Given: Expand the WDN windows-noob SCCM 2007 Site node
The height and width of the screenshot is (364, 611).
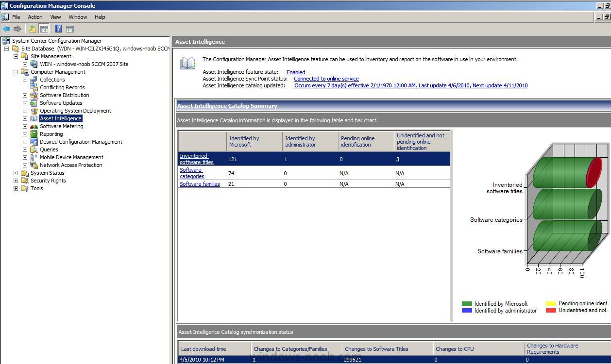Looking at the screenshot, I should pyautogui.click(x=25, y=64).
